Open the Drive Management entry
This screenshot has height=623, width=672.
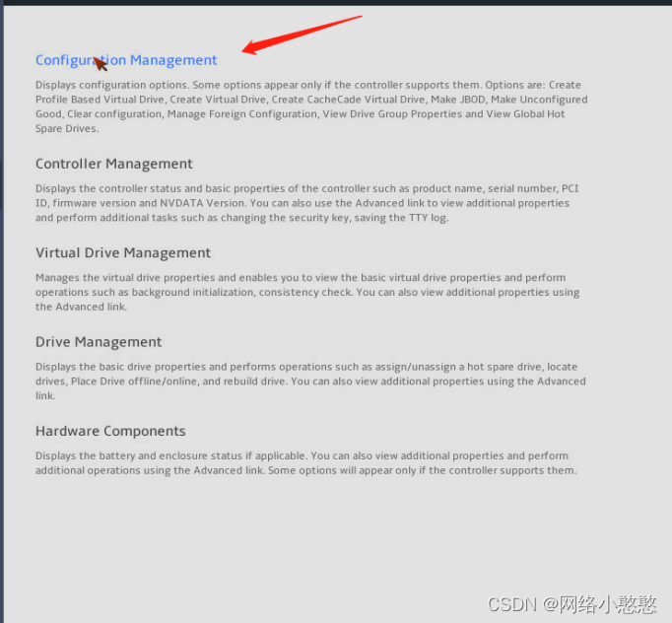99,342
